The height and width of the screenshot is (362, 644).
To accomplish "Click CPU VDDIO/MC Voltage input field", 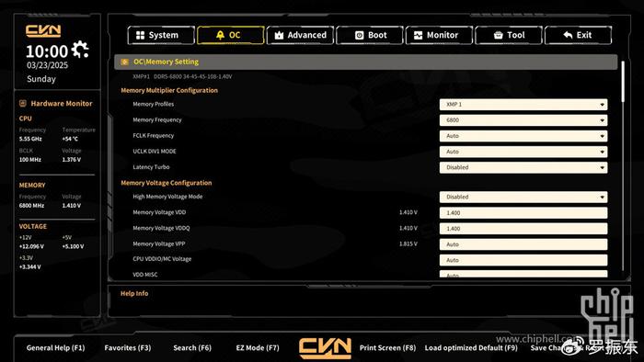I will 523,260.
